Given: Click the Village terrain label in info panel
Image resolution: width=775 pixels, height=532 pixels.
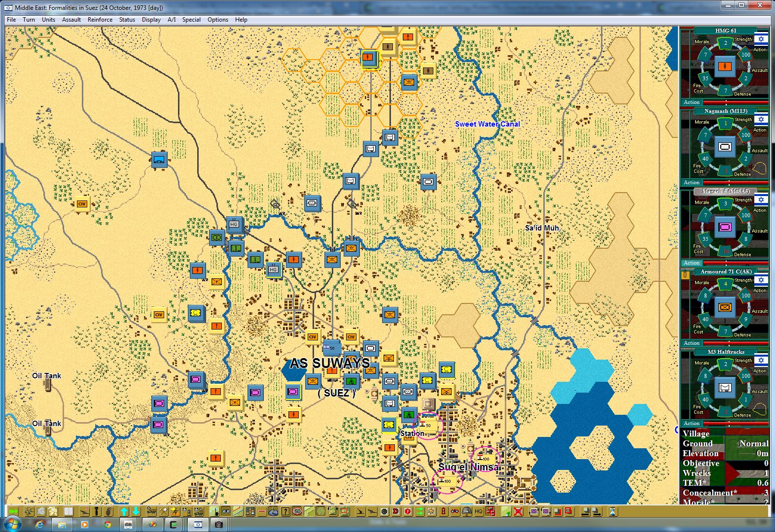Looking at the screenshot, I should pyautogui.click(x=696, y=433).
